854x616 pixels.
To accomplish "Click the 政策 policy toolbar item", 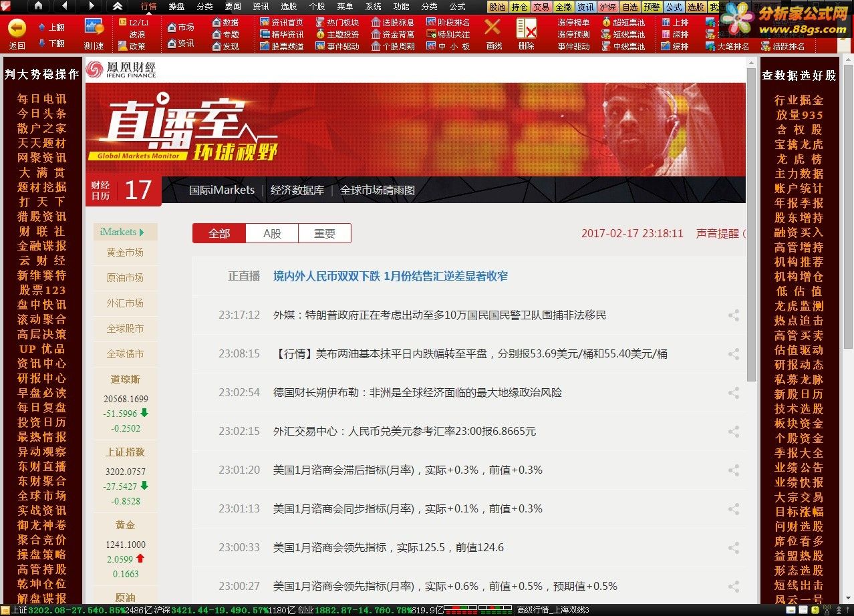I will (132, 47).
